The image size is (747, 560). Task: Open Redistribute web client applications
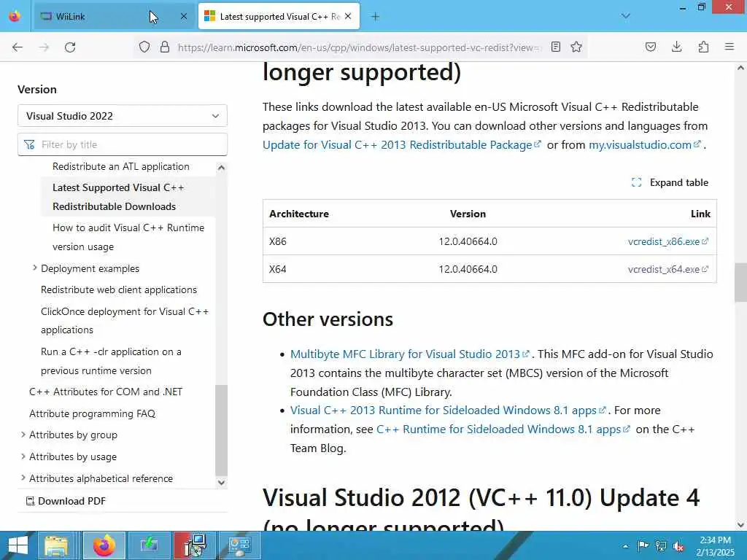coord(119,289)
